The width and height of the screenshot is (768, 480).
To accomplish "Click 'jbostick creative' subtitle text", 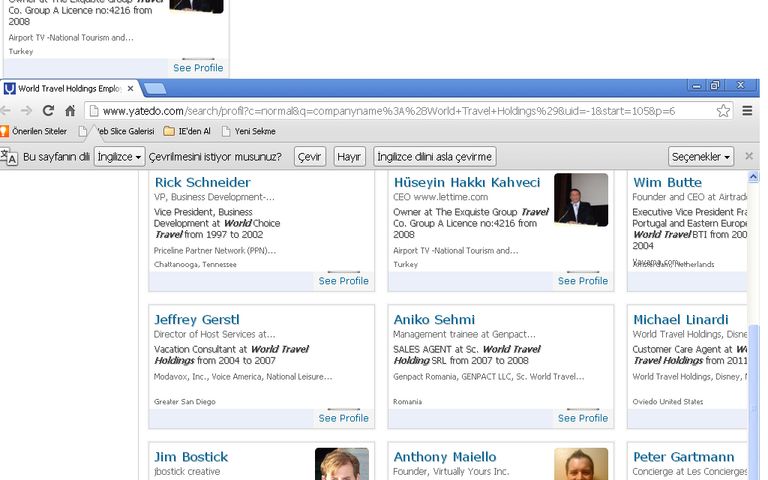I will pyautogui.click(x=187, y=471).
